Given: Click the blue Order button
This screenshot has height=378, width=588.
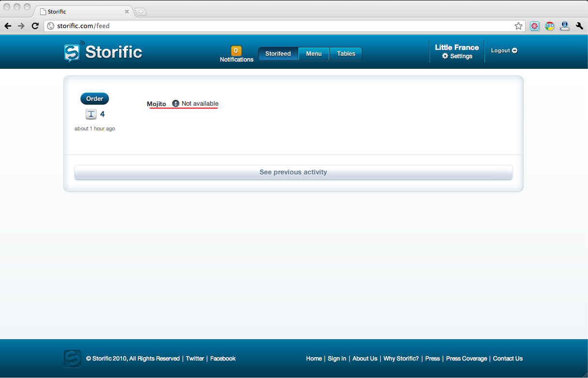Looking at the screenshot, I should 94,99.
